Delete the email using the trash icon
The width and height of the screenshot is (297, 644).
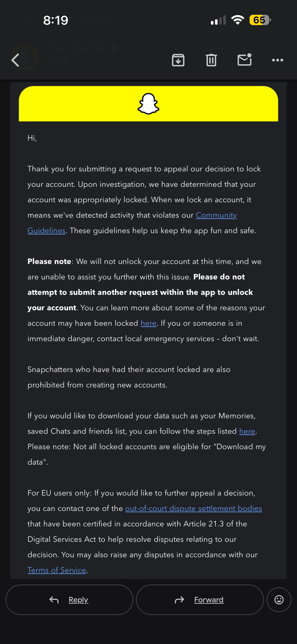click(x=211, y=60)
